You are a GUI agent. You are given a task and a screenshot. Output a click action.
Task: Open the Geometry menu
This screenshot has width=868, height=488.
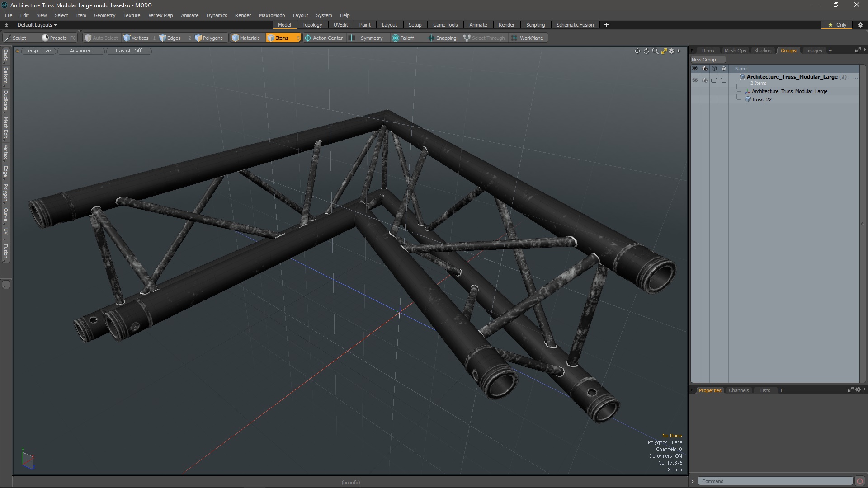pos(104,15)
